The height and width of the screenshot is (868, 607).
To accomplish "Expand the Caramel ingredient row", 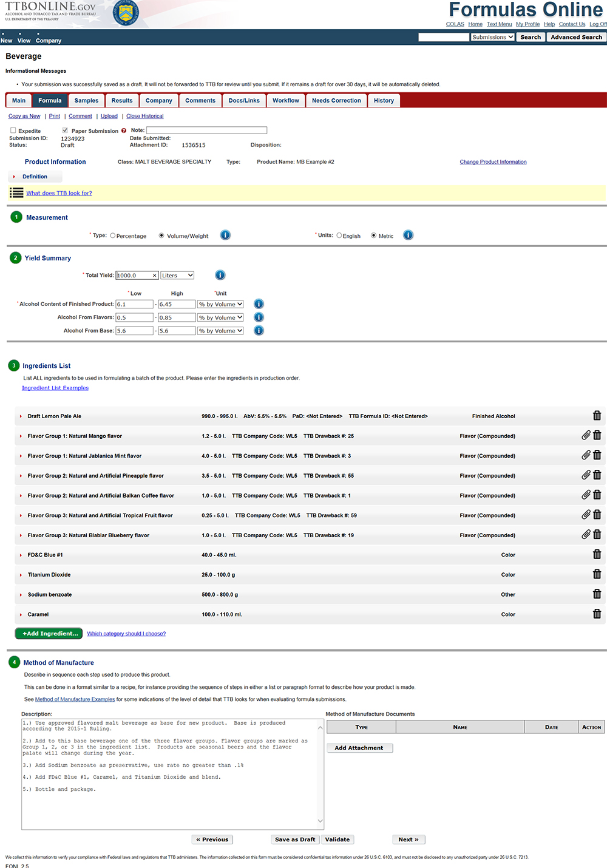I will coord(21,615).
